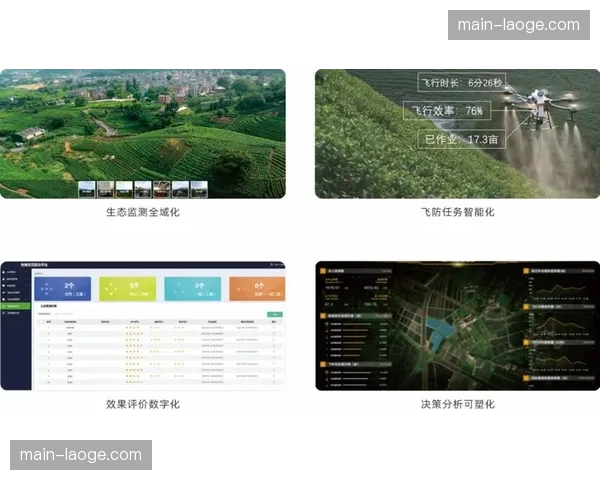Viewport: 600px width, 480px height.
Task: Click the teal 3个 statistics card
Action: [193, 289]
